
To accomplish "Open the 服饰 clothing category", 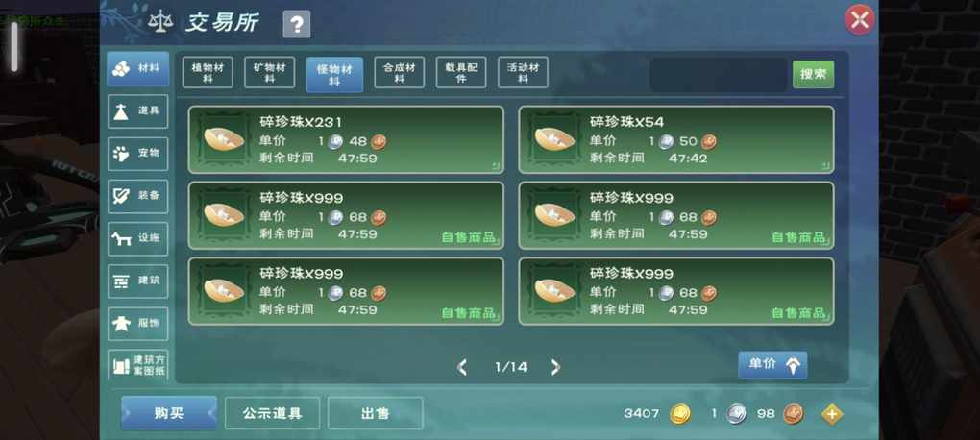I will pyautogui.click(x=137, y=324).
